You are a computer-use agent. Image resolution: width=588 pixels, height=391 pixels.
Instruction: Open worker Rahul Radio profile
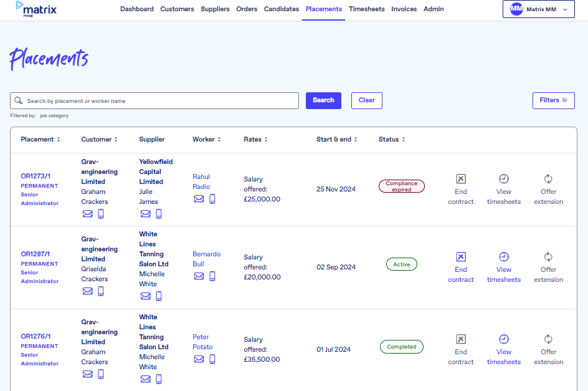click(x=201, y=181)
